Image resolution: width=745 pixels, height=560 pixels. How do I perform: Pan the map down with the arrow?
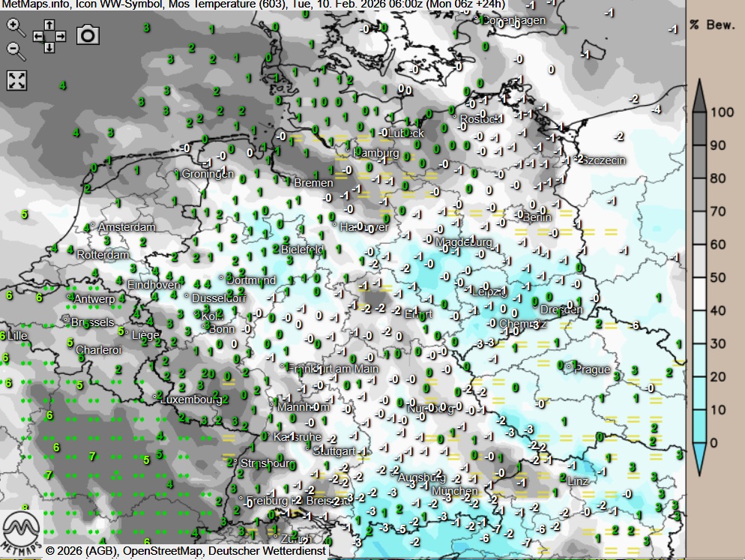[x=49, y=47]
